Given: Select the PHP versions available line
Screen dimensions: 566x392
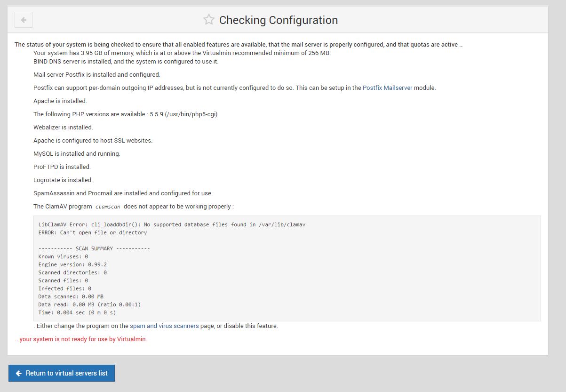Looking at the screenshot, I should click(125, 114).
